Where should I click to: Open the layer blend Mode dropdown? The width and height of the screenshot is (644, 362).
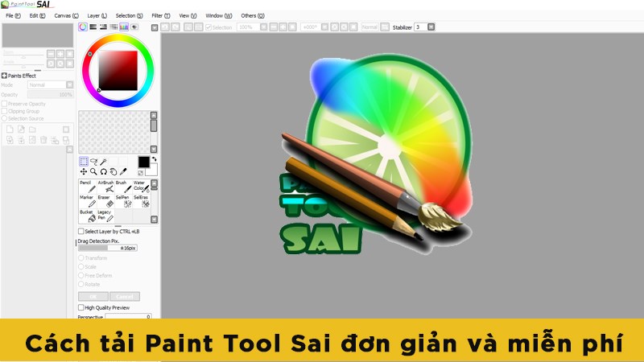69,85
